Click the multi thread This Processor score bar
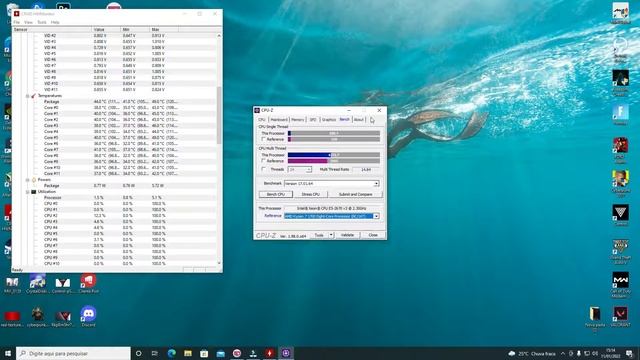 (334, 155)
